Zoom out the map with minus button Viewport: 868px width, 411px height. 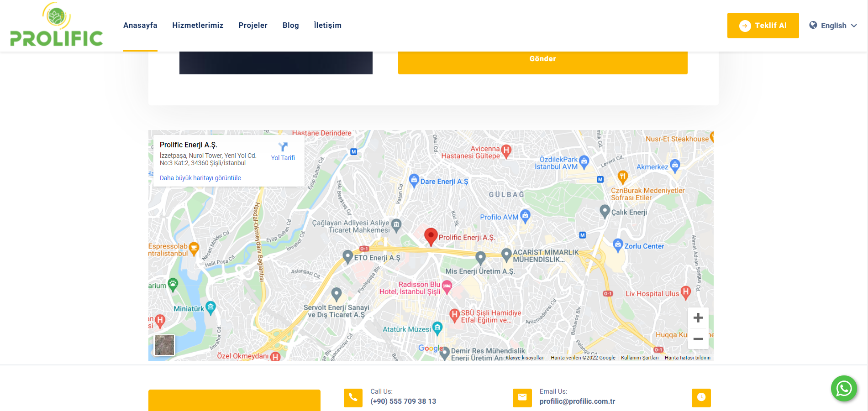pyautogui.click(x=698, y=339)
